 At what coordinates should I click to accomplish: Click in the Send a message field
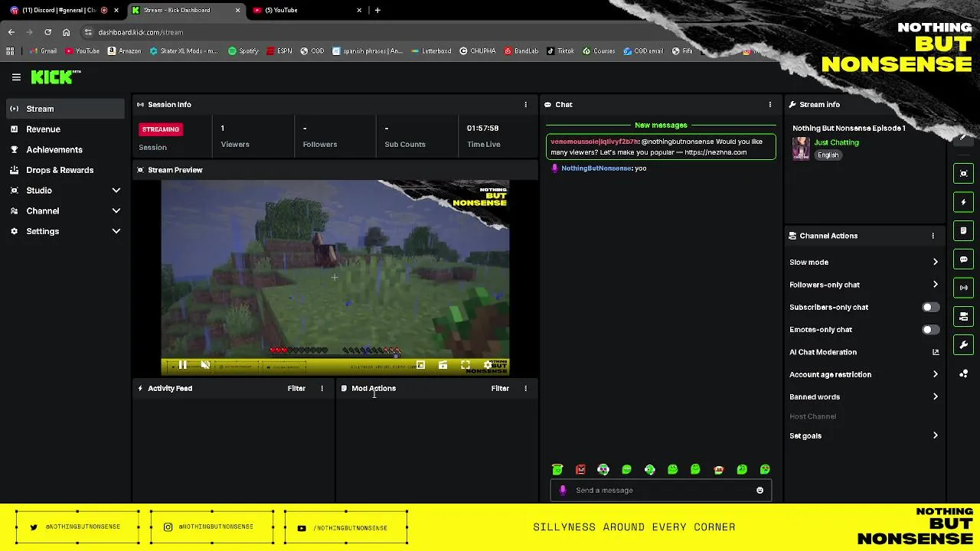pyautogui.click(x=660, y=491)
